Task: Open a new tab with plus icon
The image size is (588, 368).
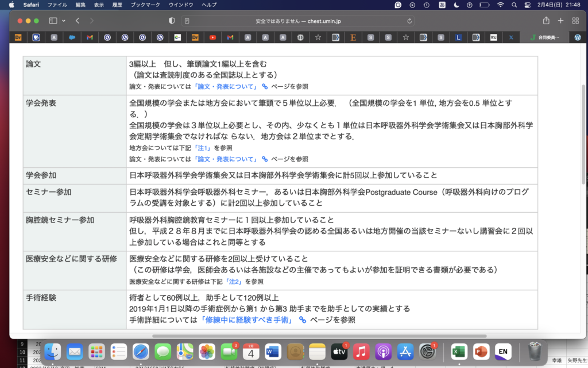Action: 561,21
